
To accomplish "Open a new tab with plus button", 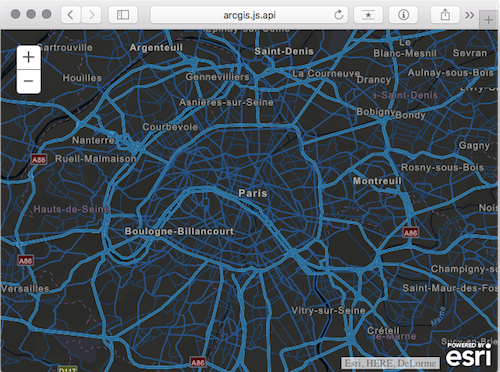I will tap(488, 20).
